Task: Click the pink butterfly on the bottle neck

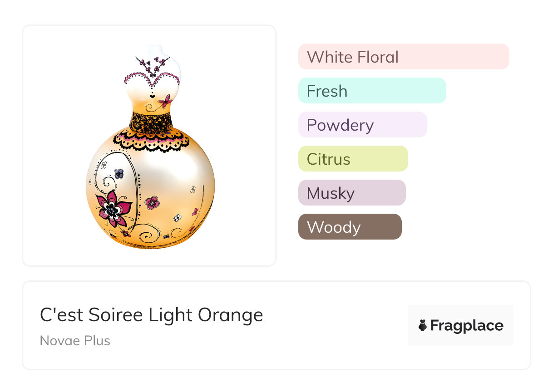Action: pyautogui.click(x=166, y=100)
